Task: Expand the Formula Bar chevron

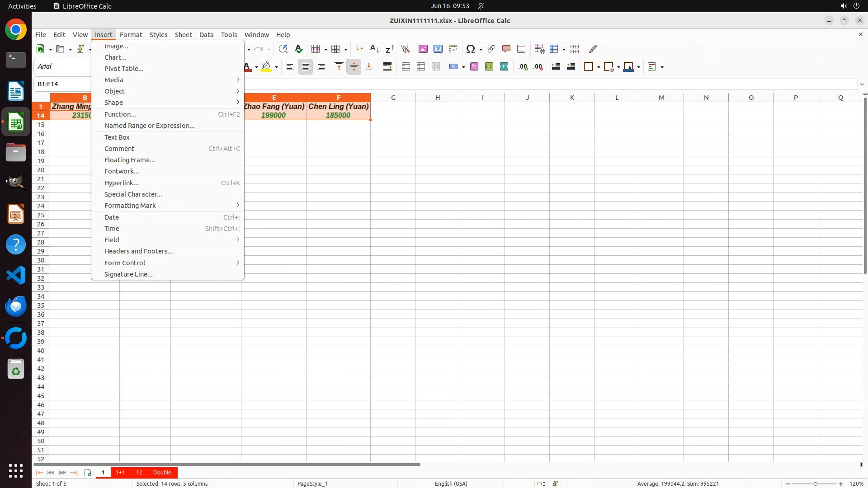Action: pyautogui.click(x=862, y=84)
